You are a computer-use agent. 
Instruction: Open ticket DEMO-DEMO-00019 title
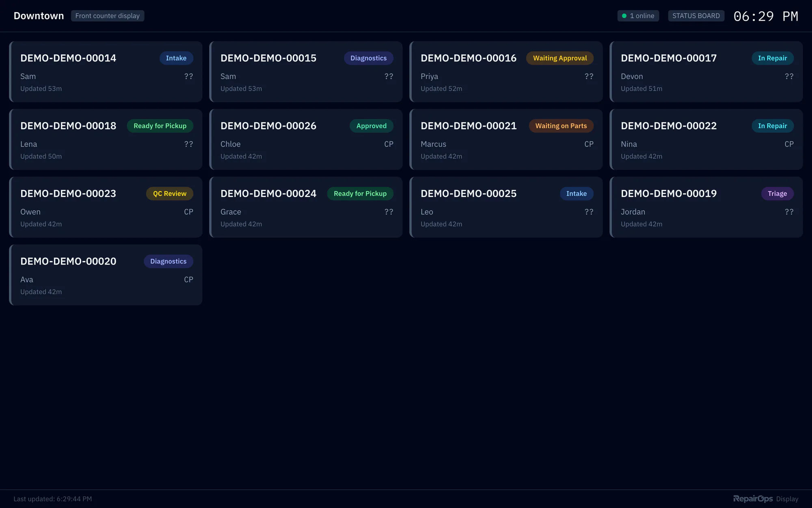669,194
